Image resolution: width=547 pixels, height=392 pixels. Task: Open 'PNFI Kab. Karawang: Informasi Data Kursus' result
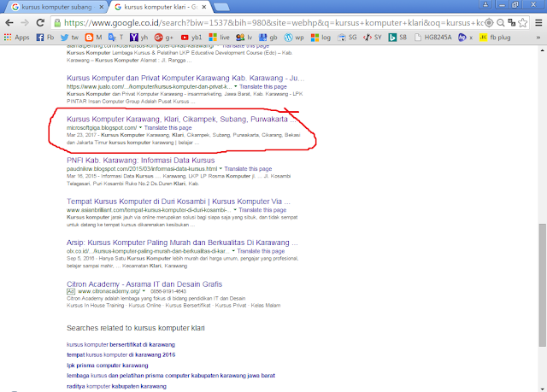[x=140, y=161]
